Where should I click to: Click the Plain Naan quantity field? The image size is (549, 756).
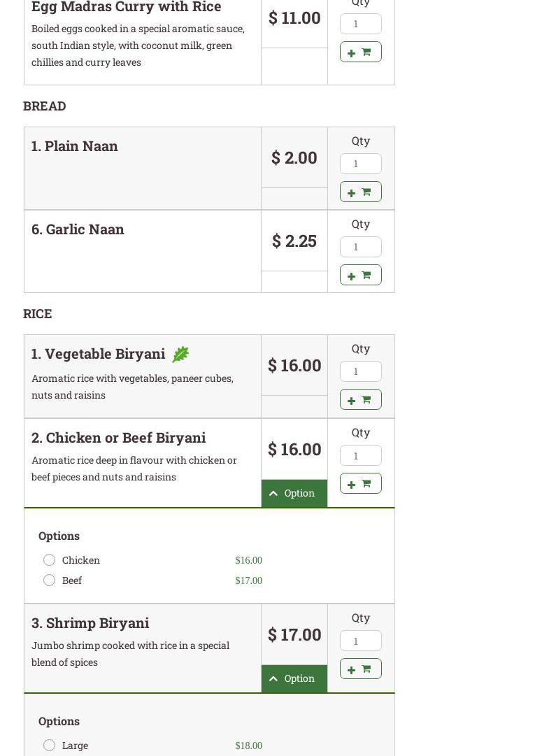click(360, 164)
